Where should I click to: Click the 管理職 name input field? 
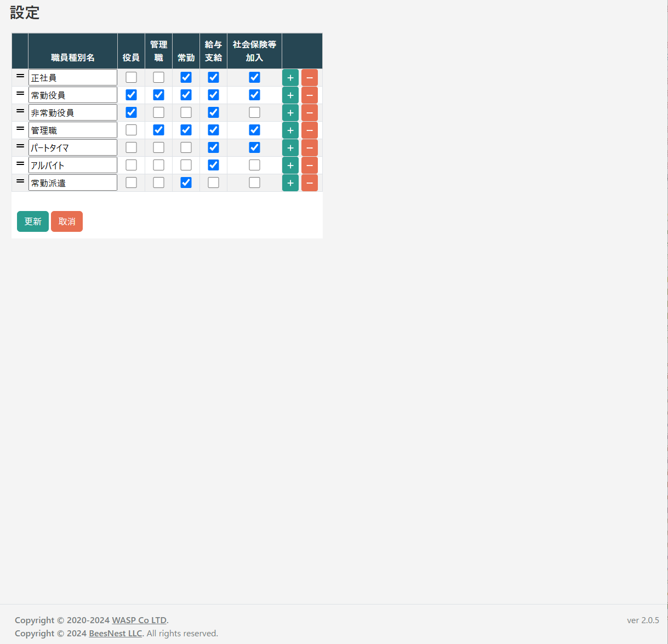tap(73, 130)
